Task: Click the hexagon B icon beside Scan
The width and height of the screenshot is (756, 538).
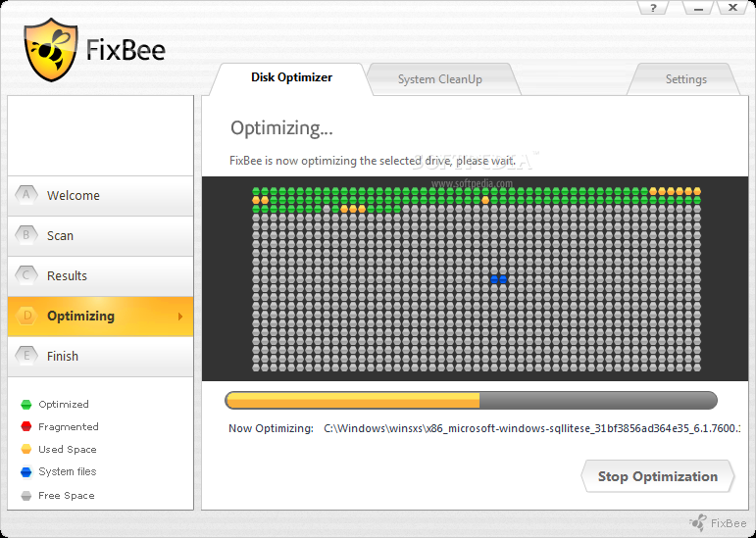Action: pos(26,235)
